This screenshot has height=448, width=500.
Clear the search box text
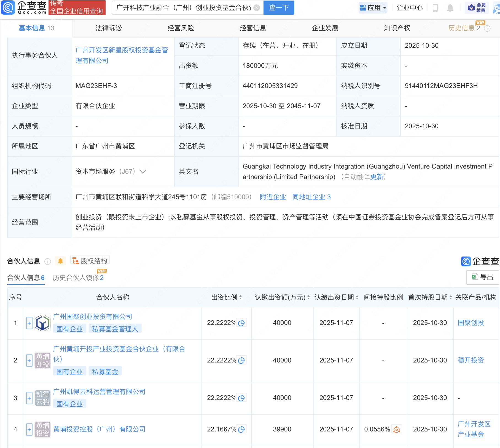coord(256,8)
